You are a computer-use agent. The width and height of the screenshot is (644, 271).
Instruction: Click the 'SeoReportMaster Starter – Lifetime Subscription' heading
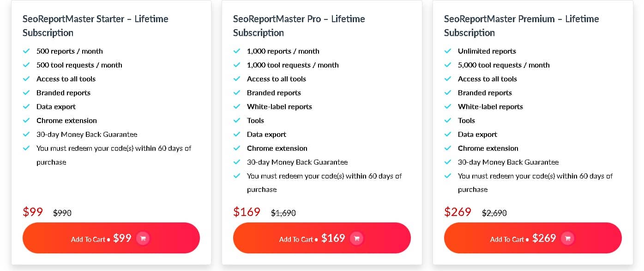[x=95, y=25]
